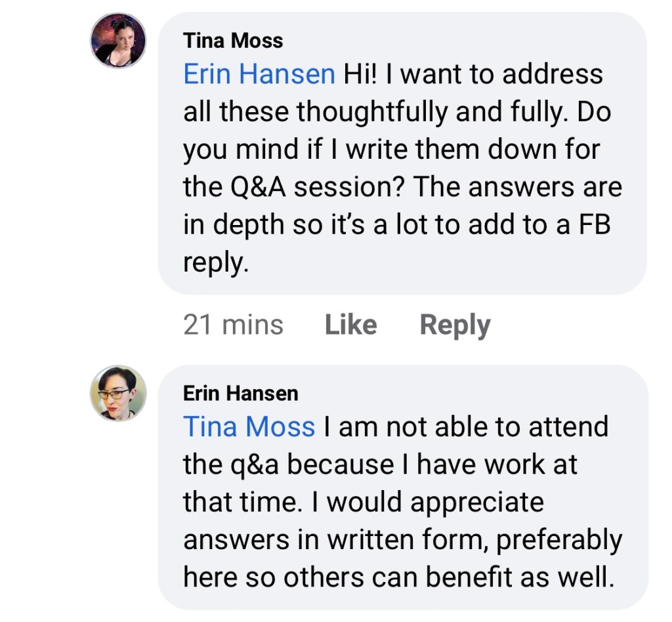Click the Like action below the comment
This screenshot has height=622, width=672.
click(350, 323)
